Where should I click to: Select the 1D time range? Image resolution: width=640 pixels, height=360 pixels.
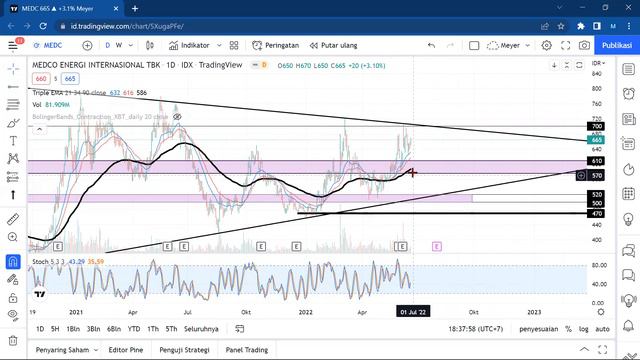pos(40,329)
